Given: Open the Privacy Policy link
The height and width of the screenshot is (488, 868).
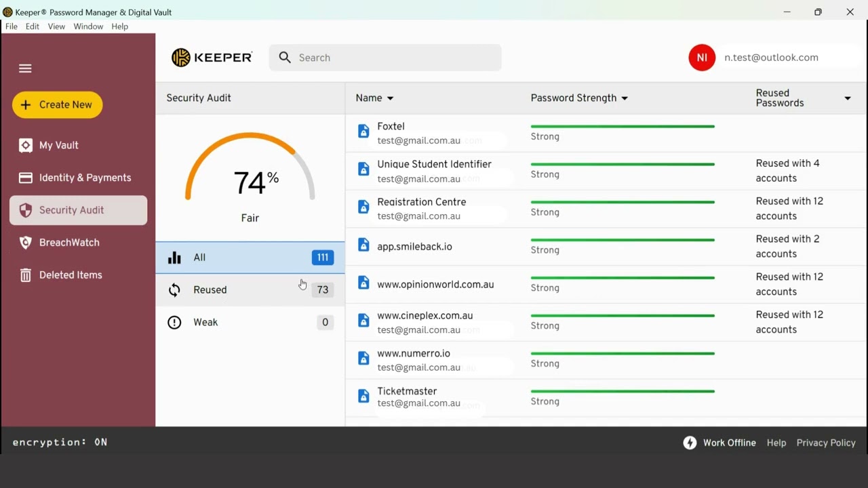Looking at the screenshot, I should pyautogui.click(x=826, y=443).
